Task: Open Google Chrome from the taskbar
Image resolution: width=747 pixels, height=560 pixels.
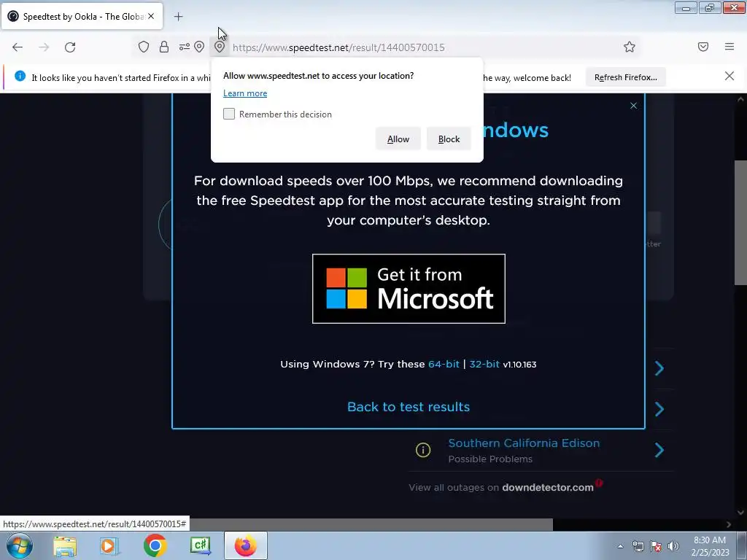Action: pyautogui.click(x=155, y=545)
